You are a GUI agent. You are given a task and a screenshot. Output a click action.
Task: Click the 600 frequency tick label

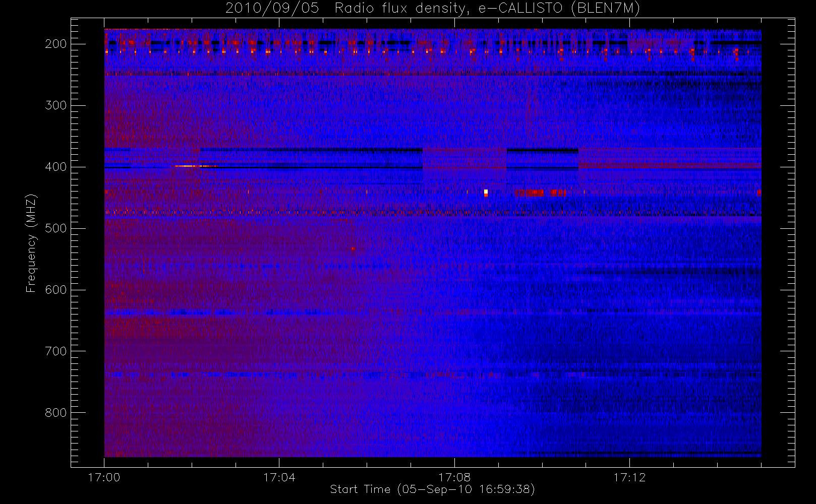tap(56, 290)
